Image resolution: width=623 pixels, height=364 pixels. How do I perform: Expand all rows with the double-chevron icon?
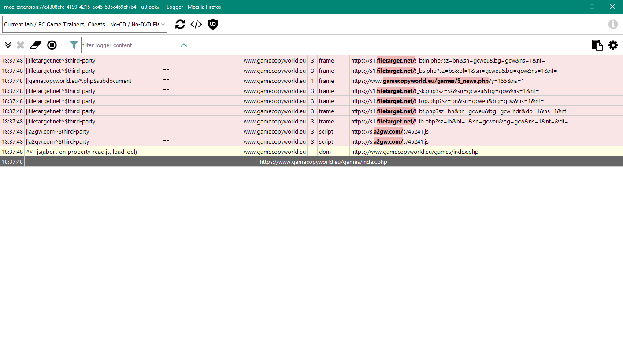8,45
